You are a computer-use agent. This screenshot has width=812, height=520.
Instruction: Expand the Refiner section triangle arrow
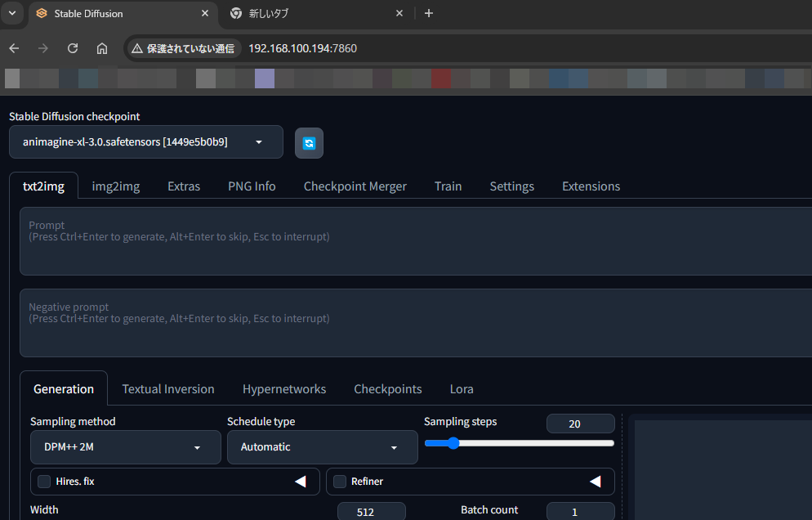click(x=596, y=482)
